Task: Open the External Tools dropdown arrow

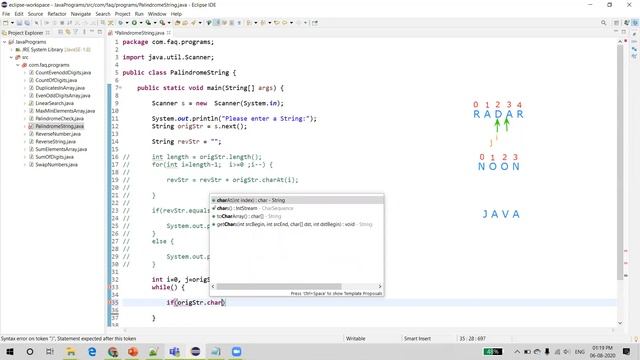Action: coord(169,23)
